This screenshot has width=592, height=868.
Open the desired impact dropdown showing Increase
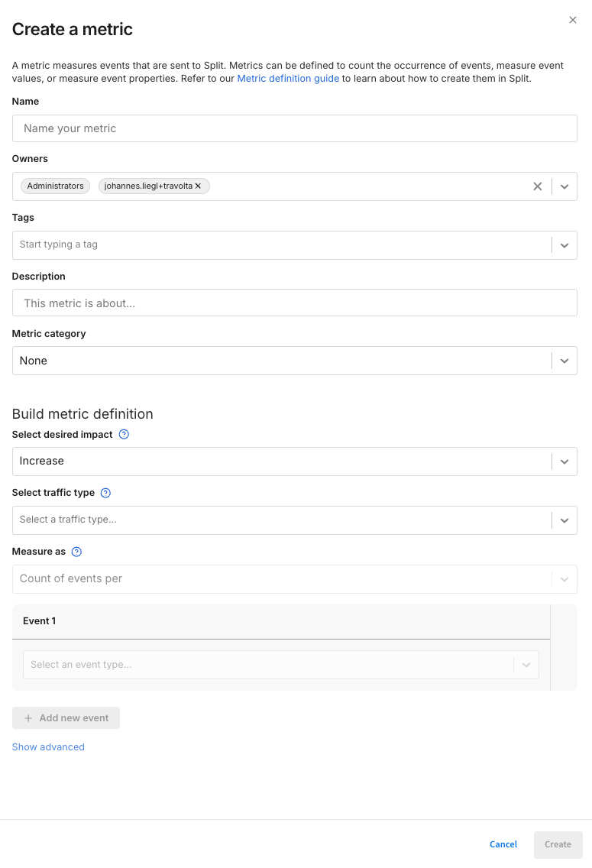[x=565, y=461]
